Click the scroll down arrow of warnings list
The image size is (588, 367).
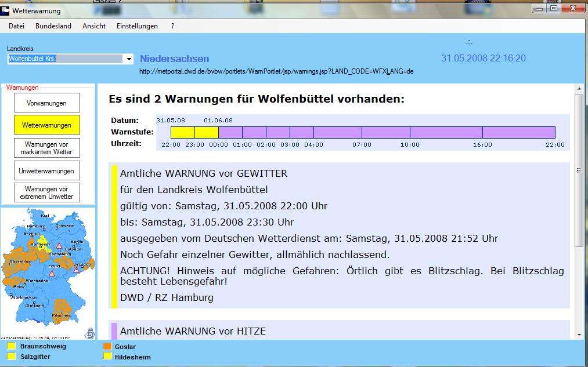pyautogui.click(x=579, y=335)
